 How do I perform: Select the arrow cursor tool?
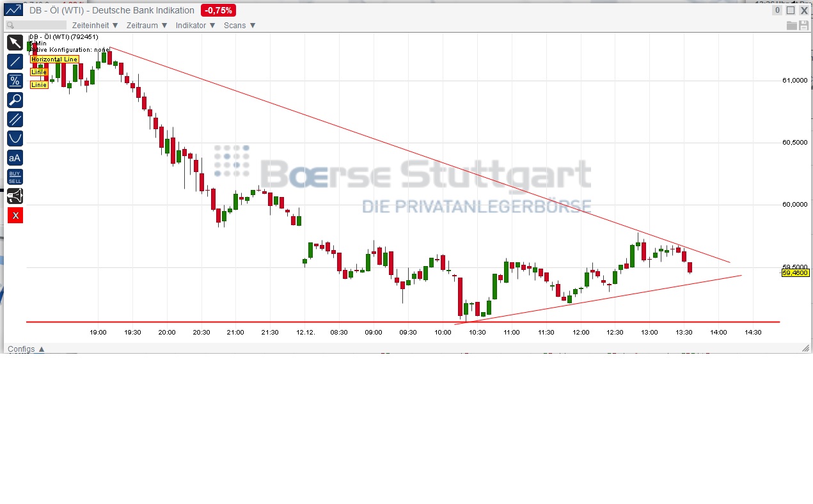[x=14, y=42]
